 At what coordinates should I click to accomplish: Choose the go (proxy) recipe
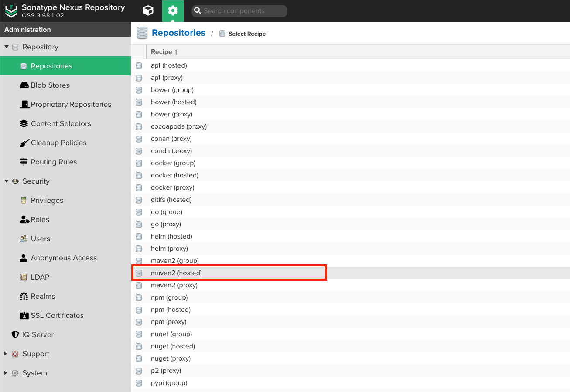point(350,224)
